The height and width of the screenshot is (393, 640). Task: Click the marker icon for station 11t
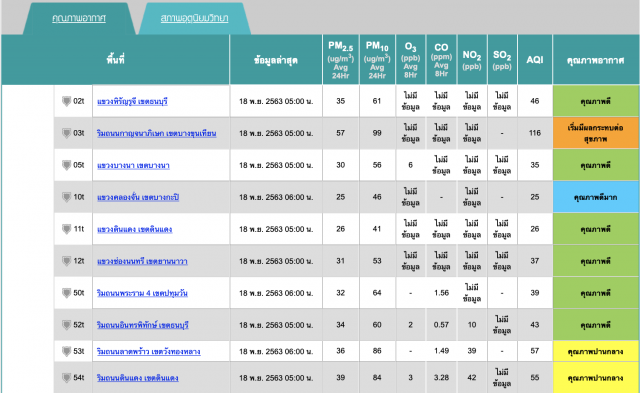tap(67, 229)
